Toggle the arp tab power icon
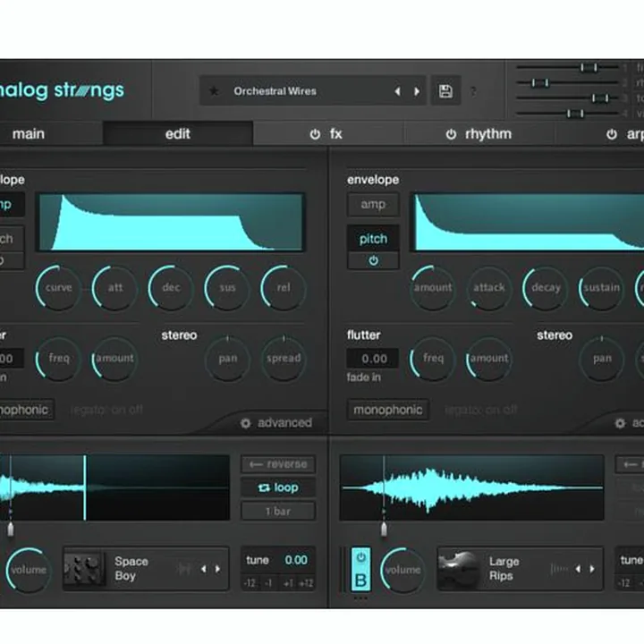Screen dimensions: 644x644 pyautogui.click(x=612, y=134)
